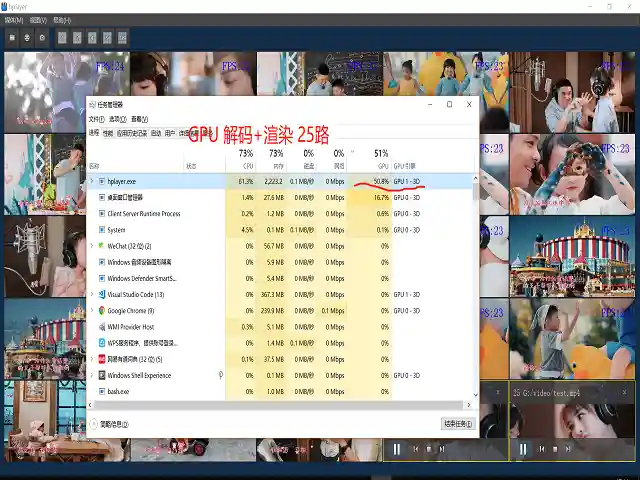This screenshot has width=640, height=480.
Task: Sort processes by the CPU column header
Action: point(246,159)
